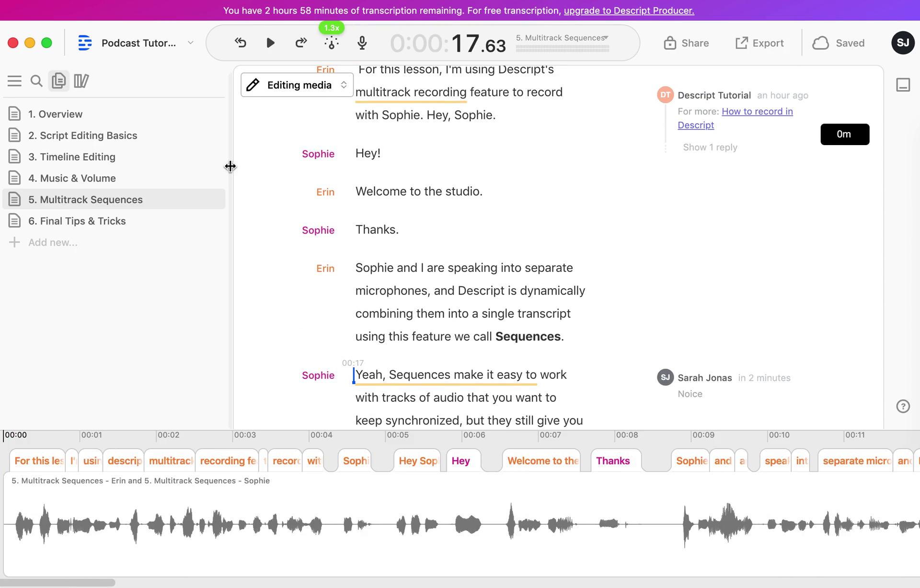This screenshot has width=920, height=588.
Task: Open 1. Overview composition
Action: click(114, 114)
